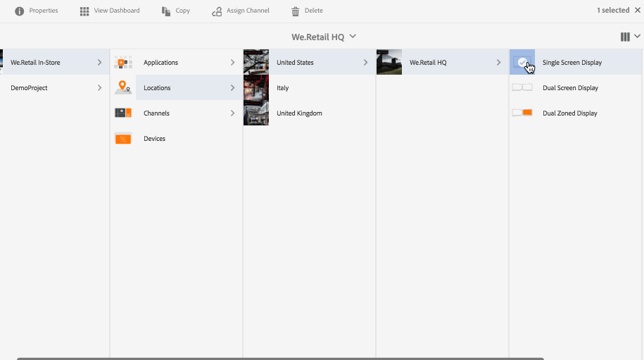Expand Locations chevron
The width and height of the screenshot is (644, 360).
[x=232, y=87]
